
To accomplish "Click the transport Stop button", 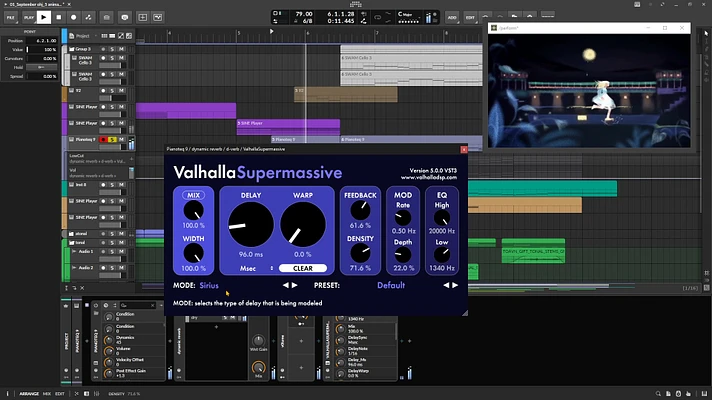I will 59,17.
